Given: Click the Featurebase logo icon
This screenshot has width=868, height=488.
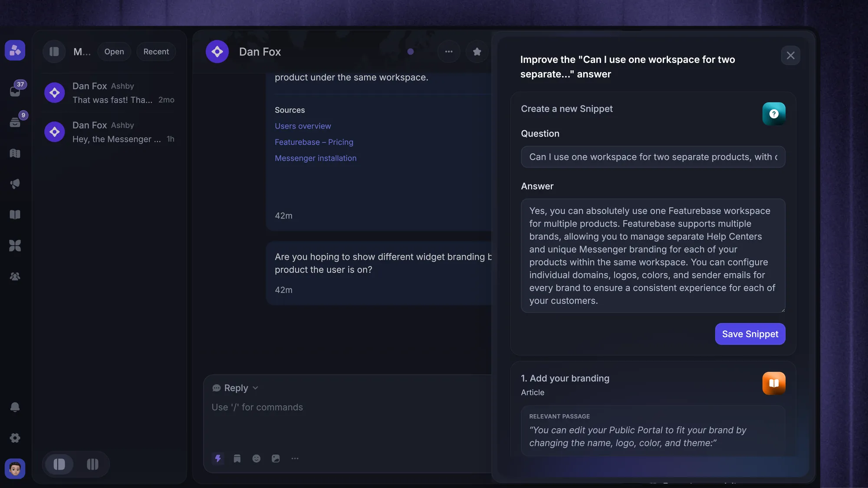Looking at the screenshot, I should [15, 50].
